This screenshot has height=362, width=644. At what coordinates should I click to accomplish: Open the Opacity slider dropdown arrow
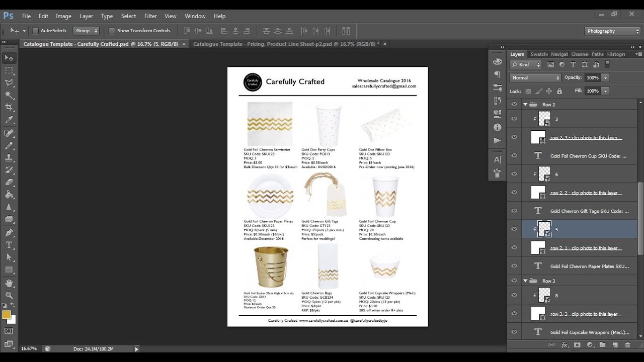[x=605, y=78]
